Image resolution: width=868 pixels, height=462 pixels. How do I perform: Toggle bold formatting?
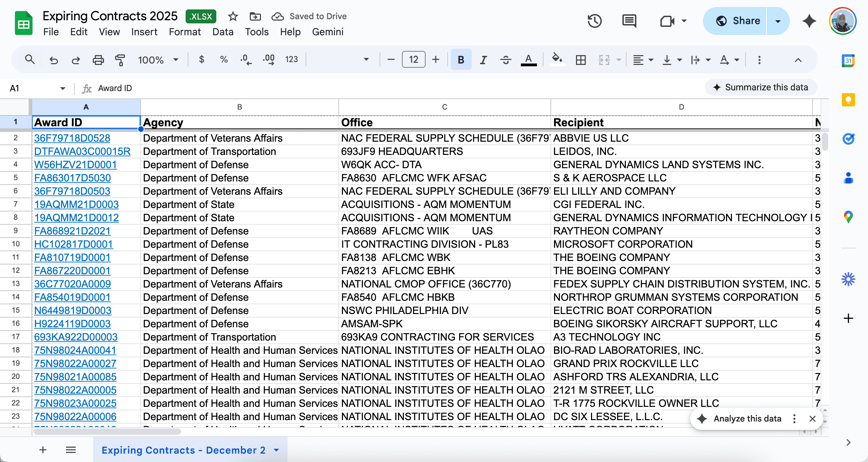point(461,59)
